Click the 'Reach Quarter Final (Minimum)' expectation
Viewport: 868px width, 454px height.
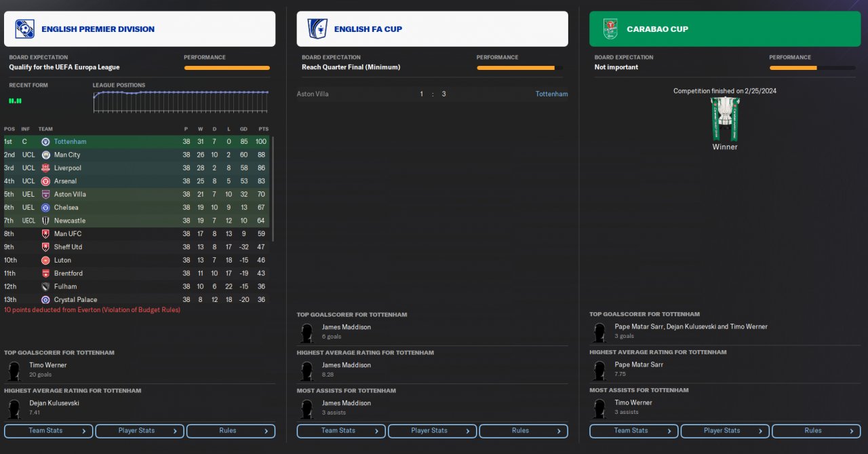351,67
